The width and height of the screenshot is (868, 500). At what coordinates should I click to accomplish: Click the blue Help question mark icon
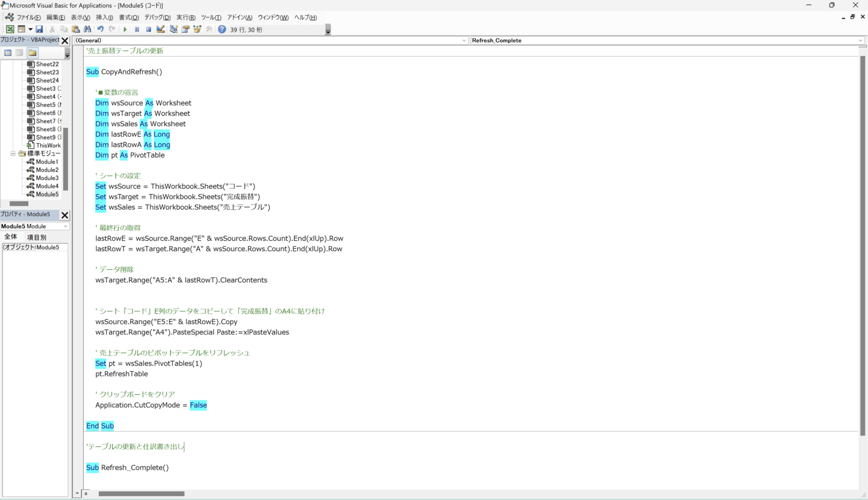[222, 29]
